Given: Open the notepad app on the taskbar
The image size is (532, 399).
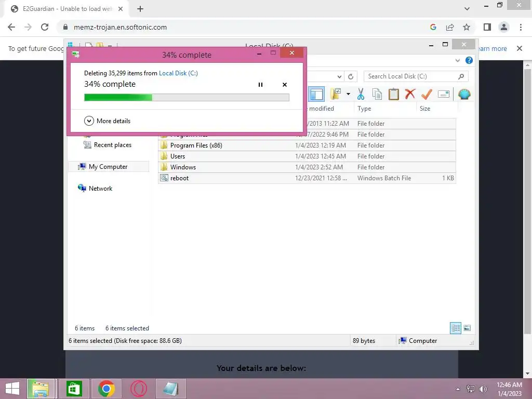Looking at the screenshot, I should coord(170,389).
